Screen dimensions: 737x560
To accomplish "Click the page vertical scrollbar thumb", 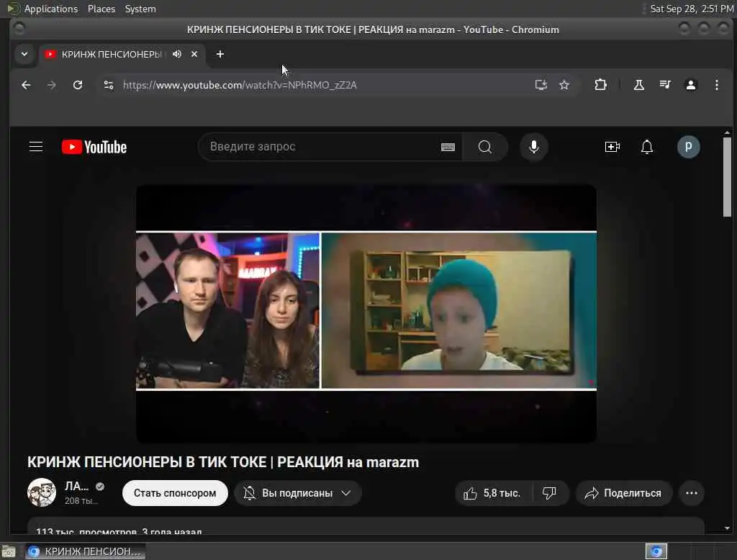I will pos(727,177).
